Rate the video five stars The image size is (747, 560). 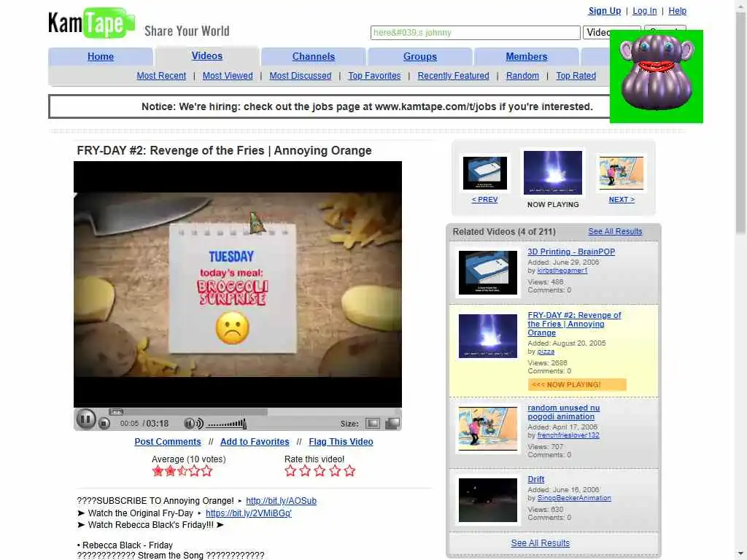coord(349,471)
